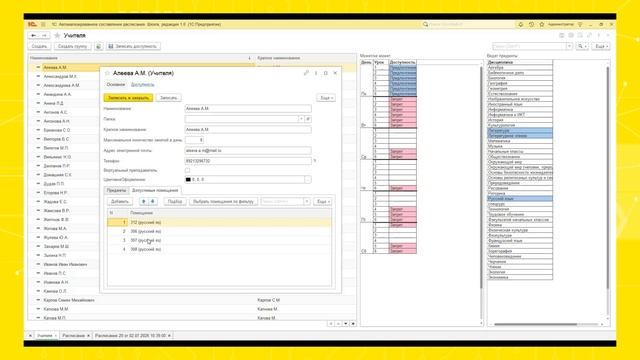Go forward with the right arrow

tap(44, 36)
